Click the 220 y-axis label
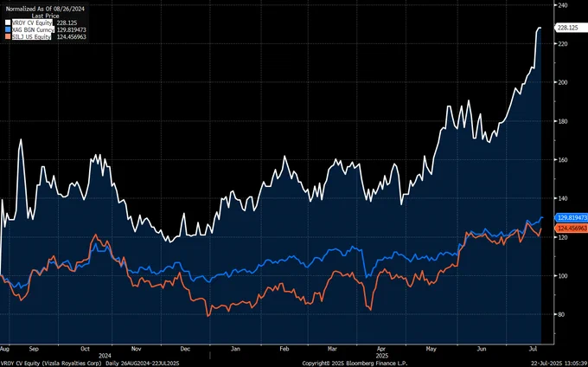This screenshot has height=367, width=588. pyautogui.click(x=563, y=44)
